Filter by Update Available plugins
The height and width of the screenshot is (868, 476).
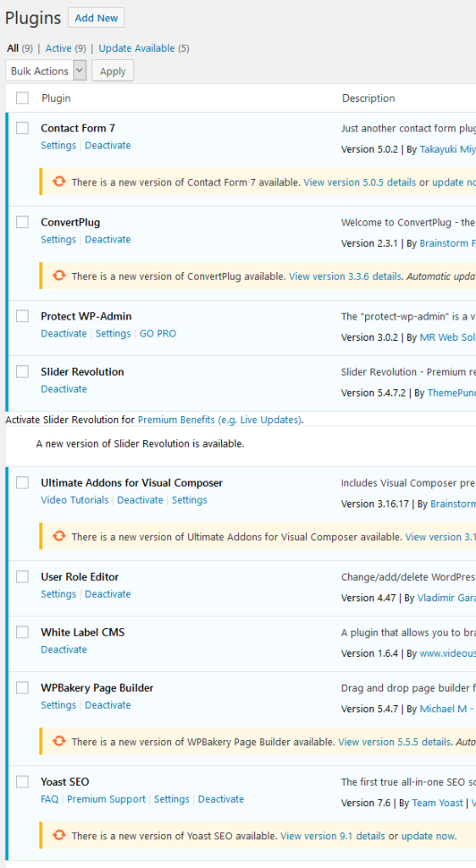click(x=136, y=48)
